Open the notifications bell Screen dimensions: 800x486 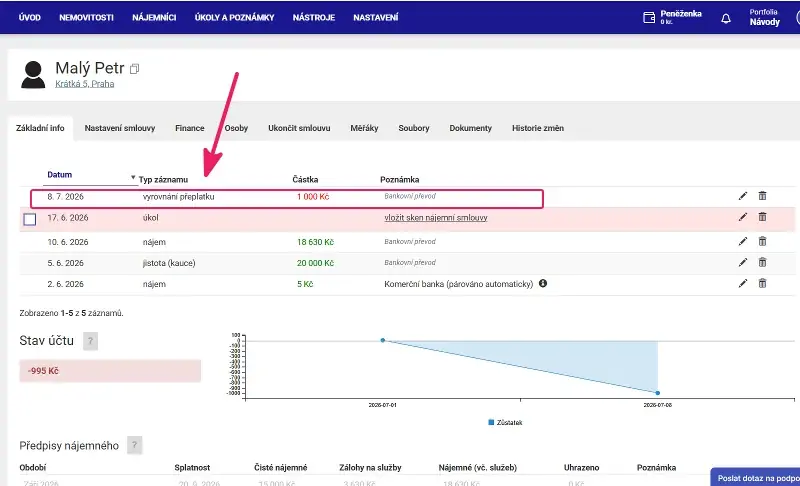(x=726, y=18)
